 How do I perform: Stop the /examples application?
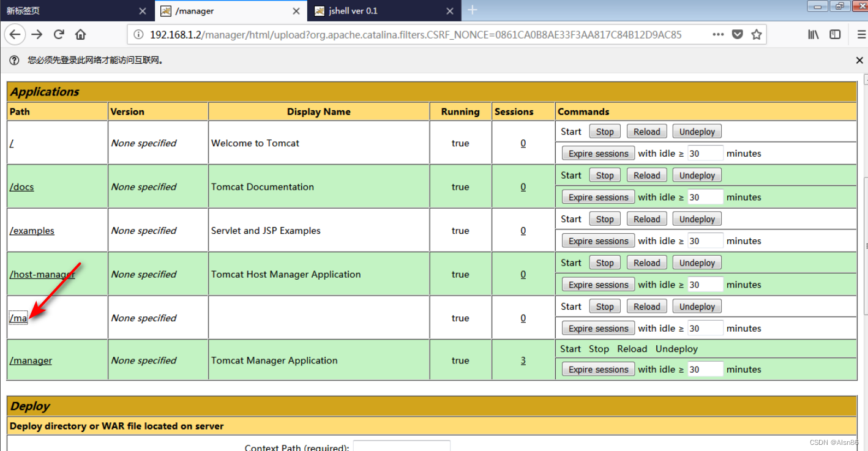(605, 219)
